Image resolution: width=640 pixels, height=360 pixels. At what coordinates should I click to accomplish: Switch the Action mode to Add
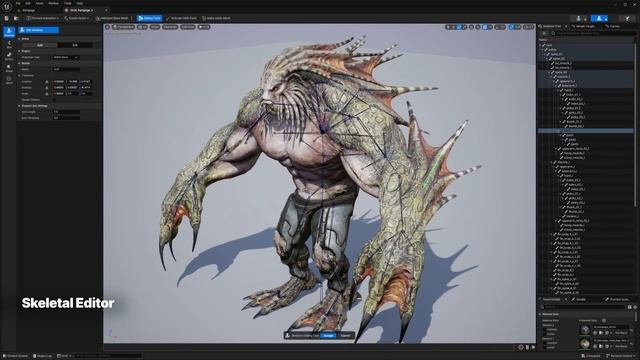coord(40,45)
